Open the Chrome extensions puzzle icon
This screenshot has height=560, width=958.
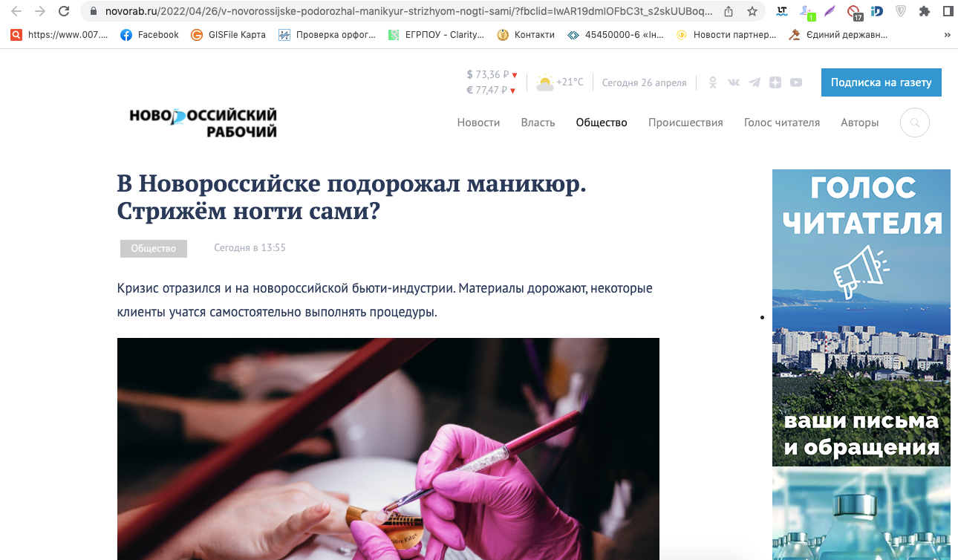925,11
